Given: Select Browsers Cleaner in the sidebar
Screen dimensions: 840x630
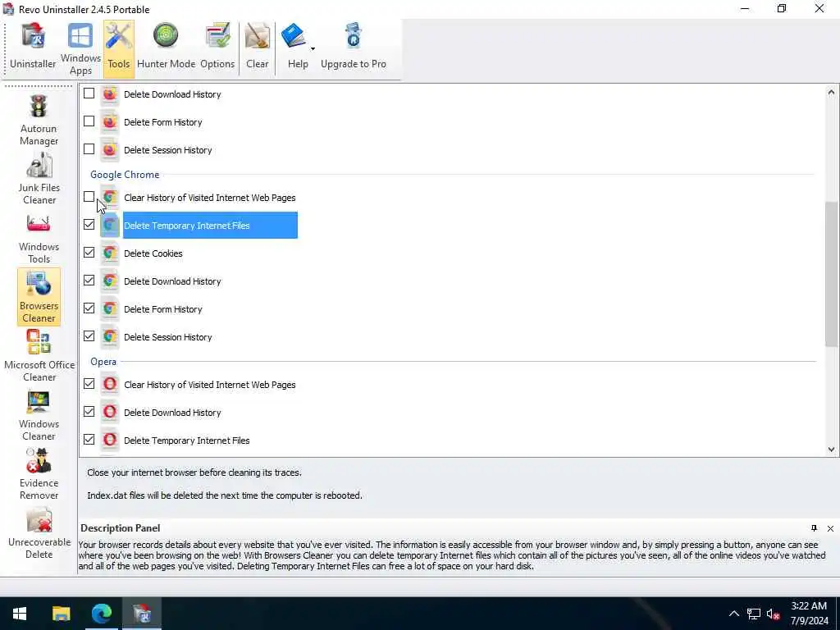Looking at the screenshot, I should pyautogui.click(x=39, y=297).
